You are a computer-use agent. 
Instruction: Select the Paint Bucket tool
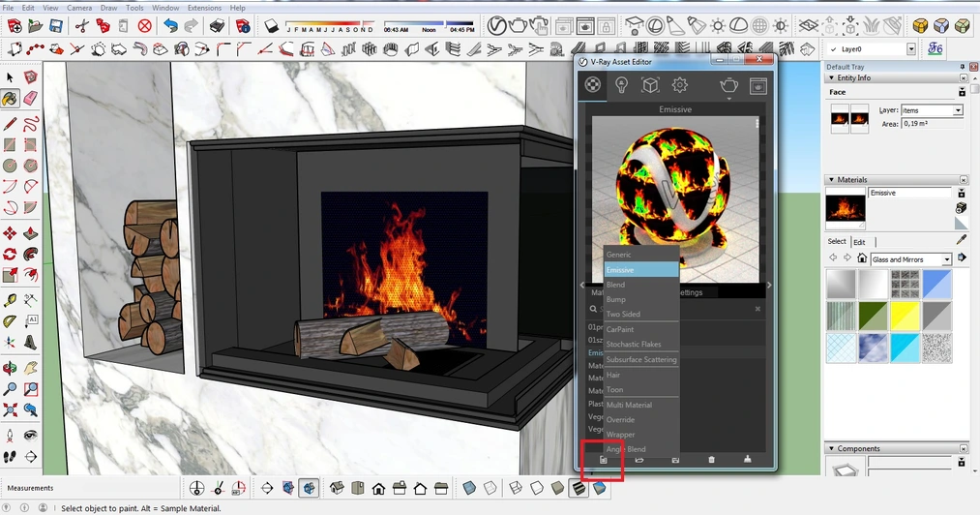(10, 98)
